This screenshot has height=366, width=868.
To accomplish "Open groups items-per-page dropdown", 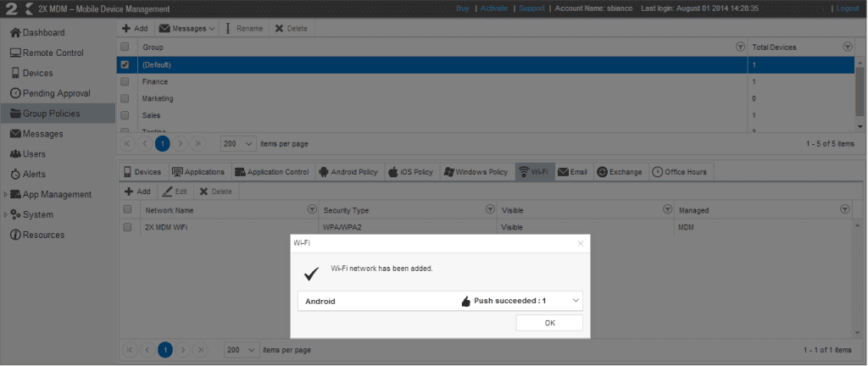I will click(x=238, y=144).
